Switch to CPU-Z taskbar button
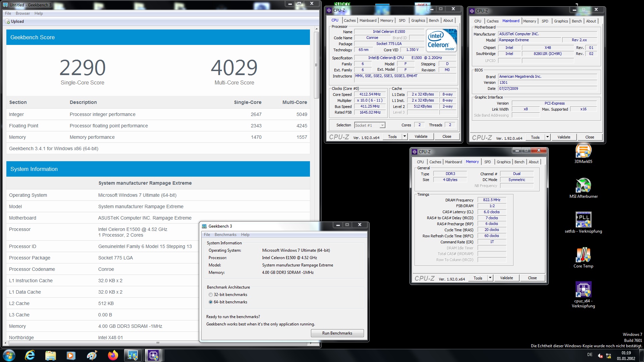This screenshot has width=644, height=362. (154, 355)
